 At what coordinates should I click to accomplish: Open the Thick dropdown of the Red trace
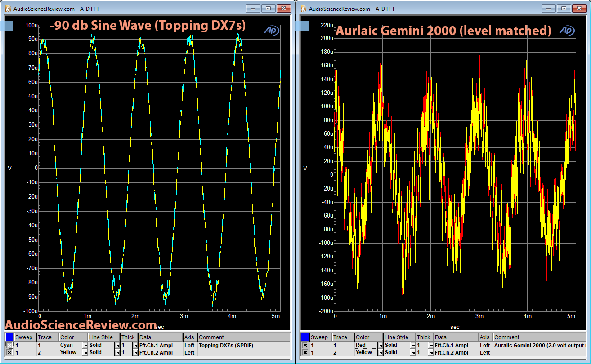pyautogui.click(x=431, y=345)
